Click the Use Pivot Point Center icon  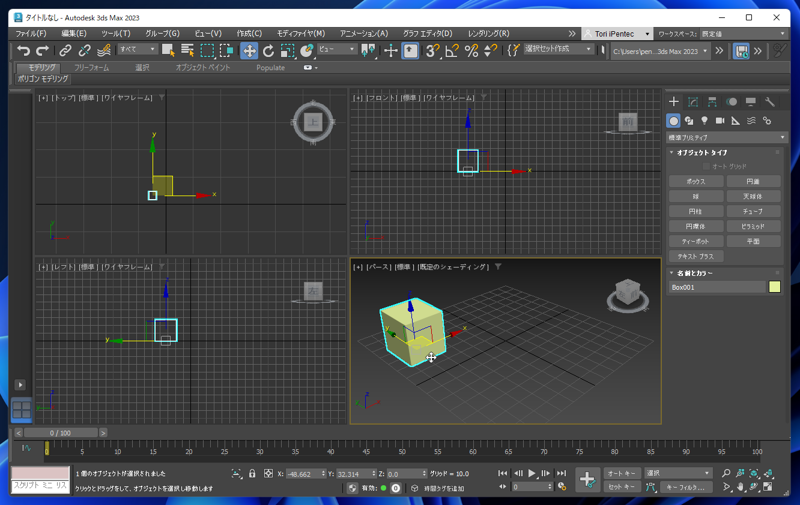click(368, 50)
